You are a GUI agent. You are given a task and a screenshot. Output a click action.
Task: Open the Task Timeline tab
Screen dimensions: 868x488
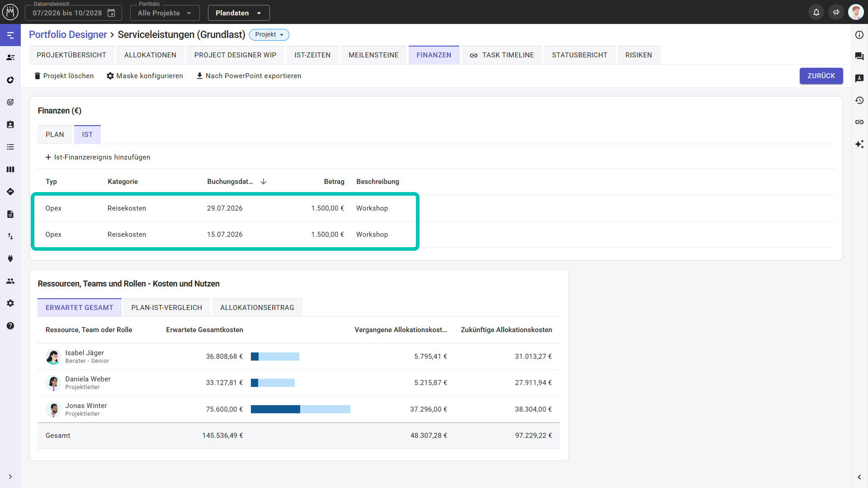tap(502, 55)
